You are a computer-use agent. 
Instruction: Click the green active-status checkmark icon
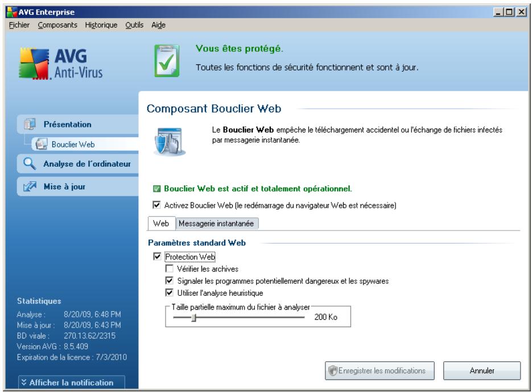(x=156, y=189)
